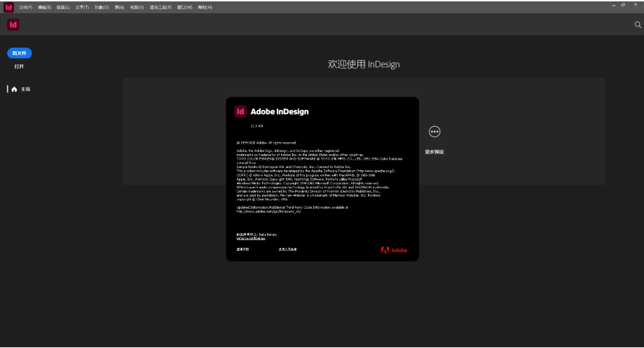Minimize the InDesign window
This screenshot has width=644, height=348.
point(614,6)
